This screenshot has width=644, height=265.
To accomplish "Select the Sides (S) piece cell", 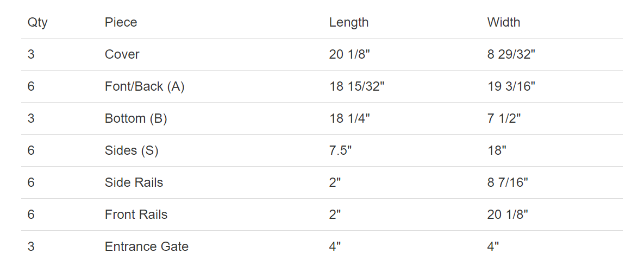I will point(132,150).
